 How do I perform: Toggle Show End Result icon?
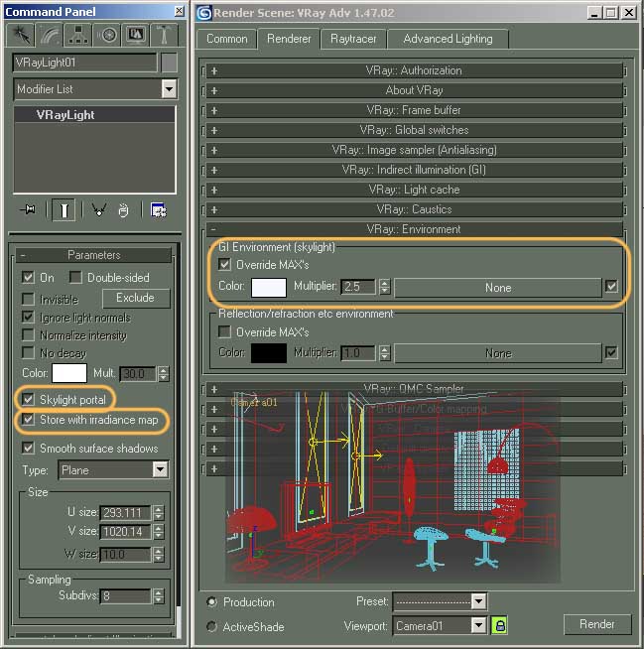pos(64,210)
